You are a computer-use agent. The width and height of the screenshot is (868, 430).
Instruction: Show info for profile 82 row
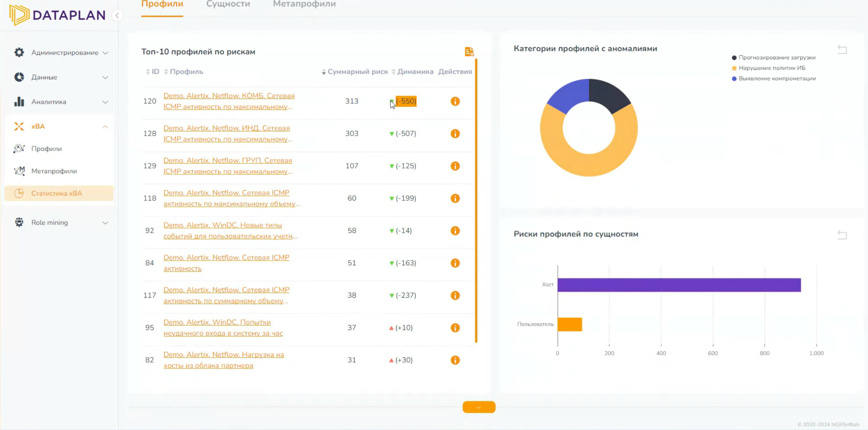[455, 360]
